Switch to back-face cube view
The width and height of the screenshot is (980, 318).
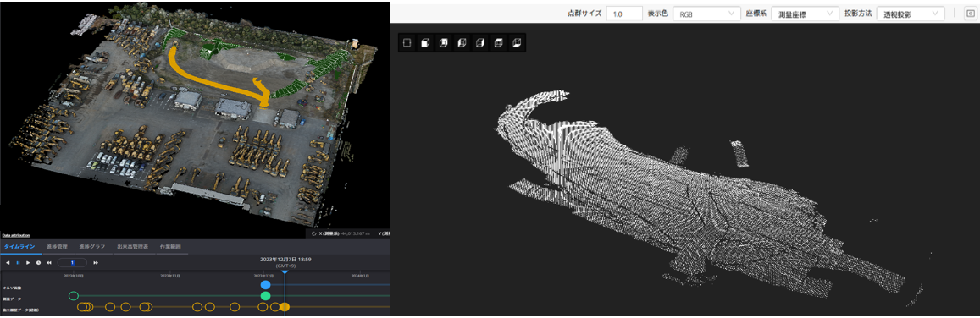click(x=443, y=43)
